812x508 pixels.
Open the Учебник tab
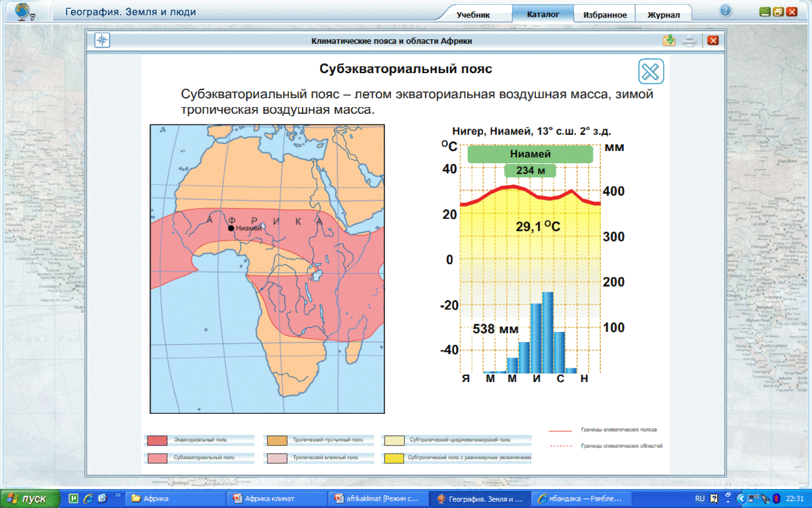pos(473,14)
